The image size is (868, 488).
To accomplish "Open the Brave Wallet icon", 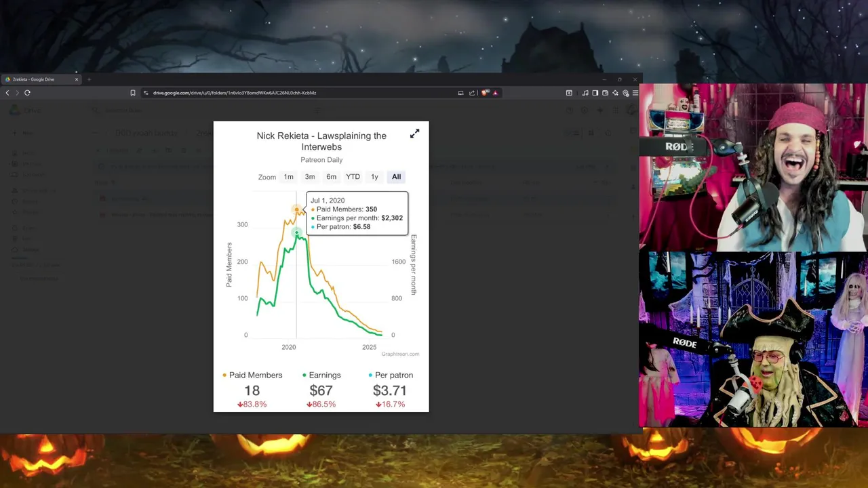I will [x=605, y=93].
